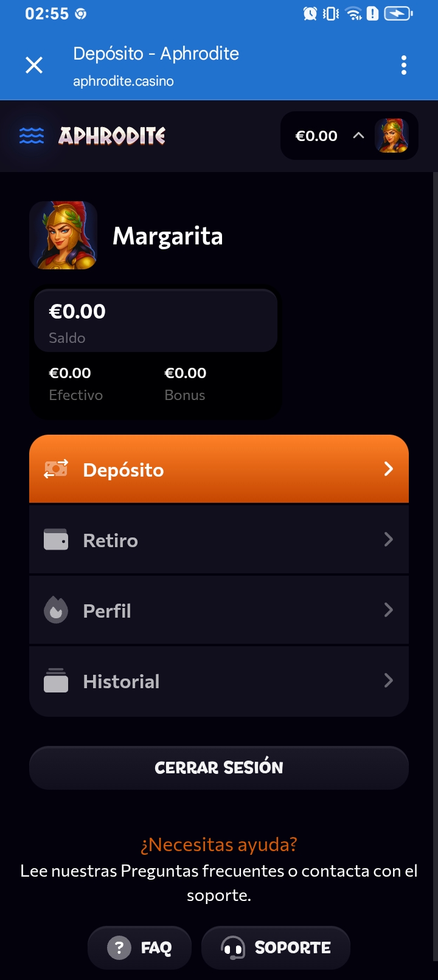Select the Depósito menu item
The height and width of the screenshot is (980, 438).
point(219,469)
